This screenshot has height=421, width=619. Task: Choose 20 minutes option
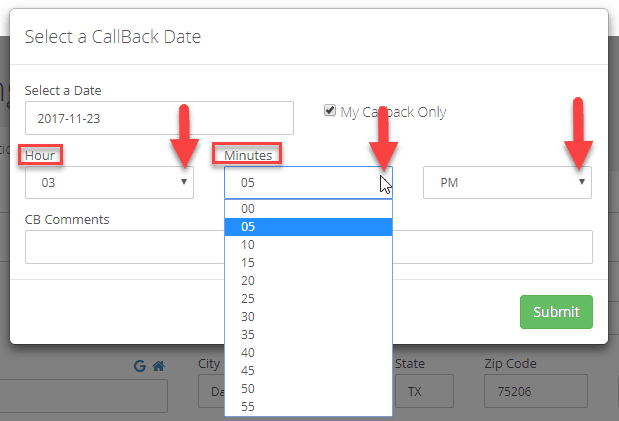308,281
